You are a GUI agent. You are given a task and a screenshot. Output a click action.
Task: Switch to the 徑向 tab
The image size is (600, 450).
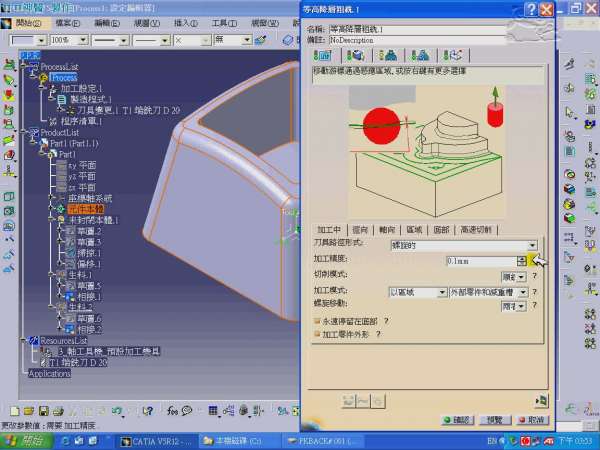[x=360, y=229]
